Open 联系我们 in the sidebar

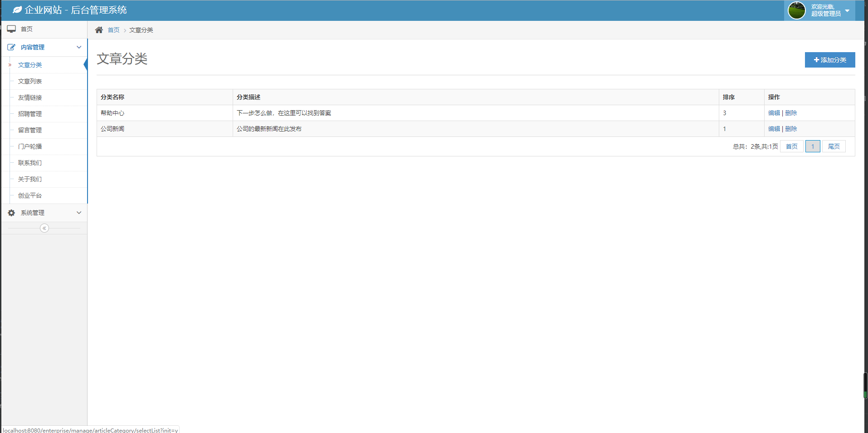pos(44,163)
